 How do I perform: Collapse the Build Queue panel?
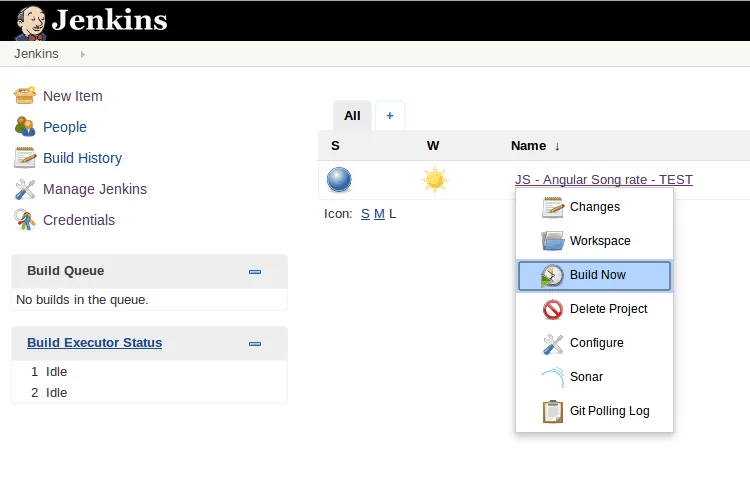(255, 271)
